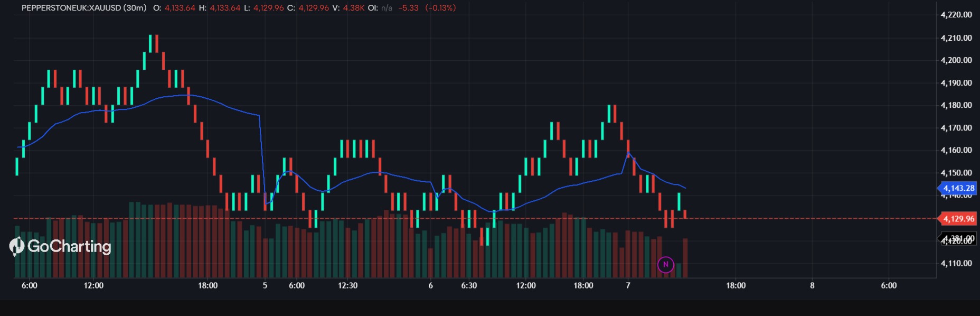Open the PEPPERSTONEUK:XAUUSD (30m) symbol title
This screenshot has height=316, width=980.
[x=84, y=8]
